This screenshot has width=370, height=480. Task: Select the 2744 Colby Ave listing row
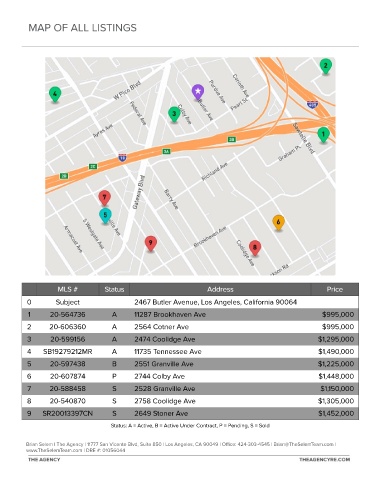pos(190,376)
